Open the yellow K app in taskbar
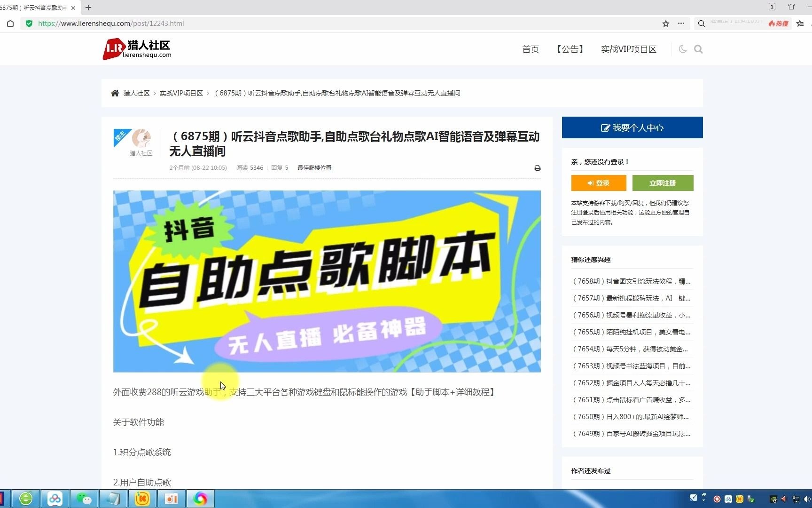This screenshot has height=508, width=812. (142, 499)
